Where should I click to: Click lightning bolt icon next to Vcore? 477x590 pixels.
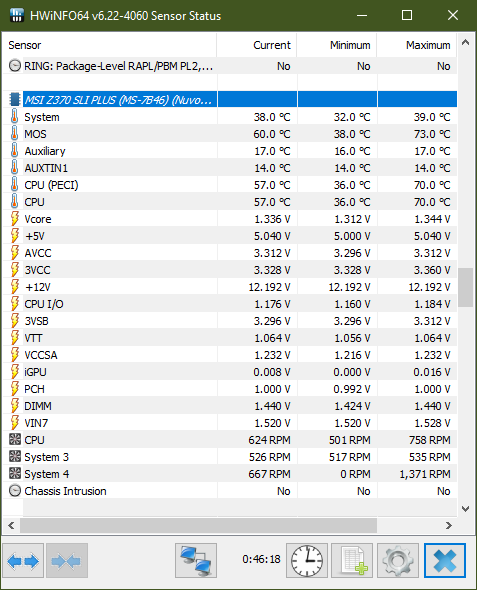[x=14, y=219]
